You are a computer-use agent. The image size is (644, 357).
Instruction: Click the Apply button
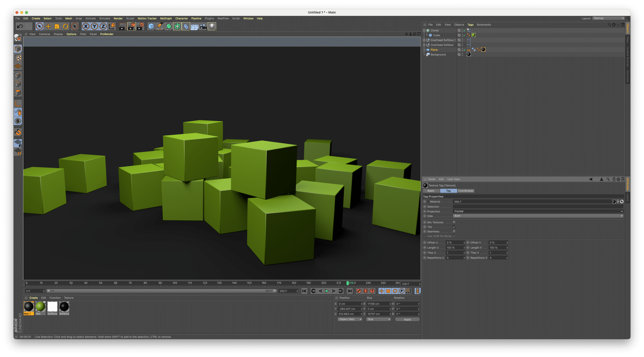click(x=407, y=320)
